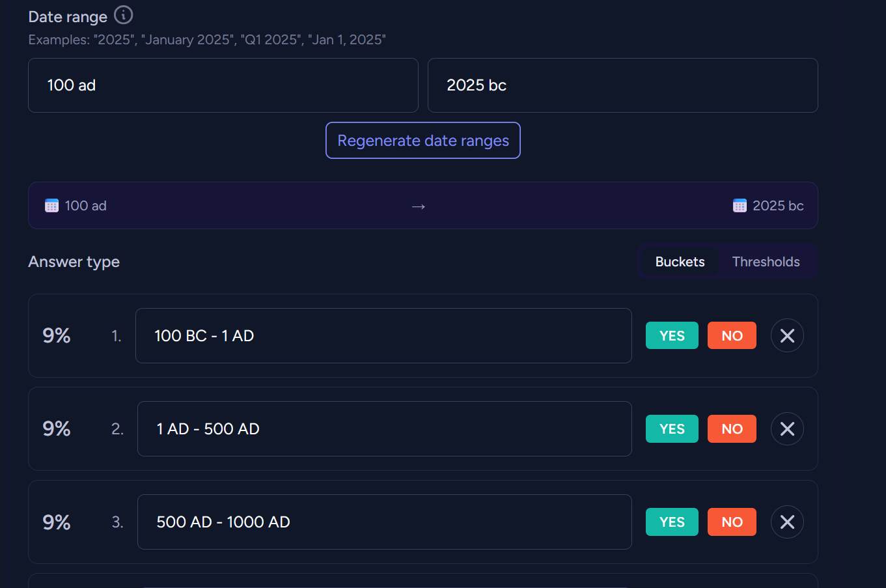886x588 pixels.
Task: Remove the 500 AD - 1000 AD bucket
Action: [787, 522]
